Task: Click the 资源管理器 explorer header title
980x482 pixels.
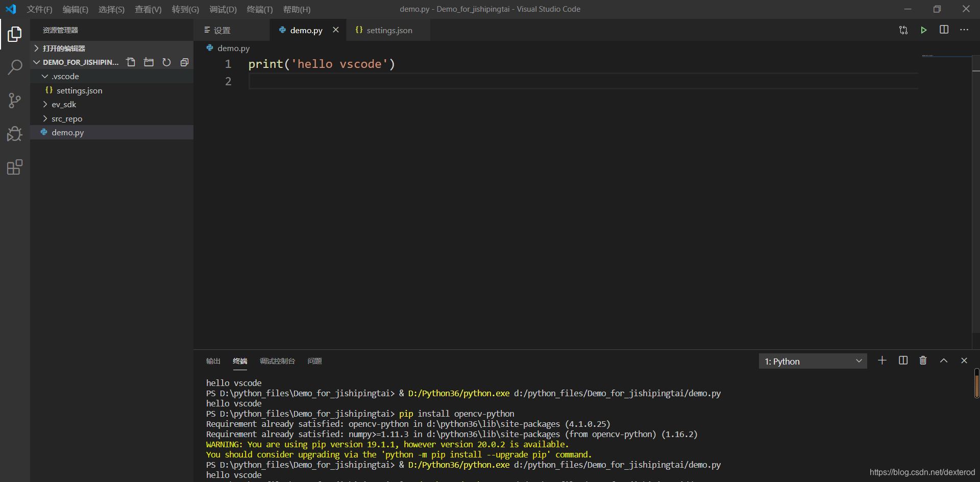Action: pyautogui.click(x=60, y=30)
